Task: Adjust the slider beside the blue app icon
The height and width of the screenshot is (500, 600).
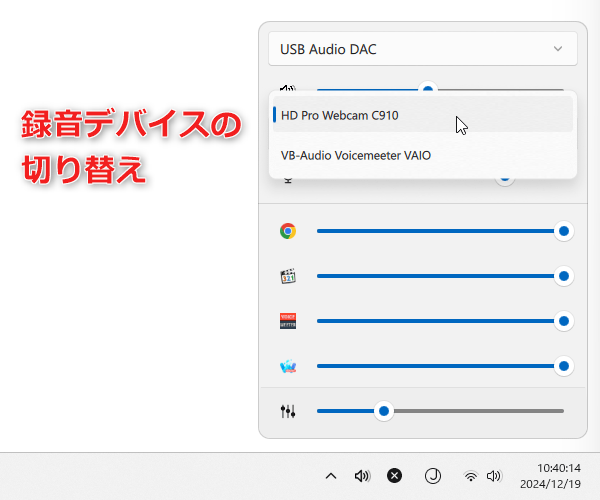Action: (x=440, y=366)
